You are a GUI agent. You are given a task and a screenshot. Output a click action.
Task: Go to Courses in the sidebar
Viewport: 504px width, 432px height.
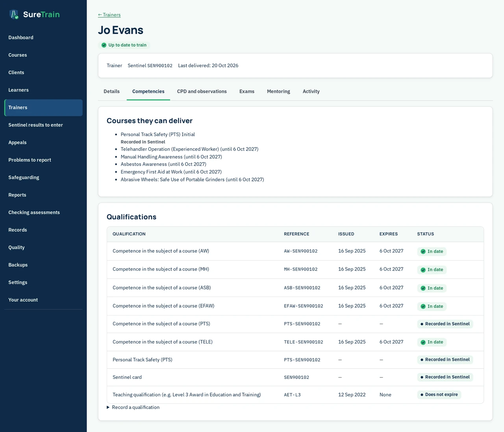click(x=43, y=55)
